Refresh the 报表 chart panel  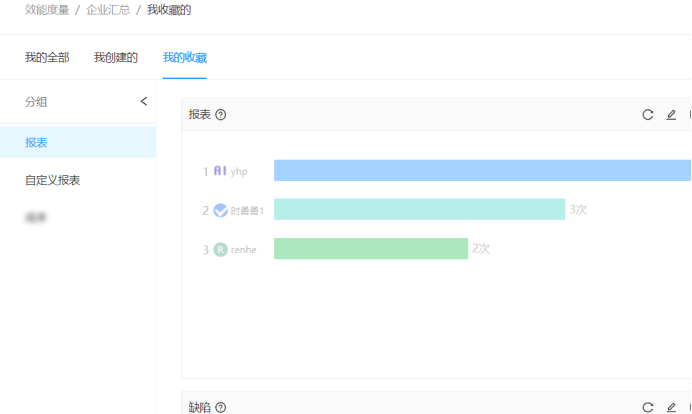[x=648, y=115]
